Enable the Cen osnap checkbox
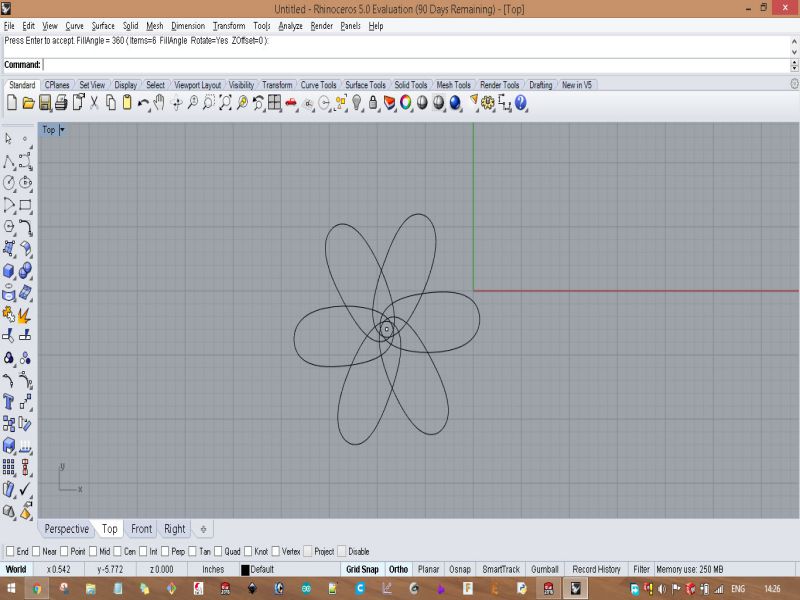Image resolution: width=800 pixels, height=600 pixels. [117, 551]
